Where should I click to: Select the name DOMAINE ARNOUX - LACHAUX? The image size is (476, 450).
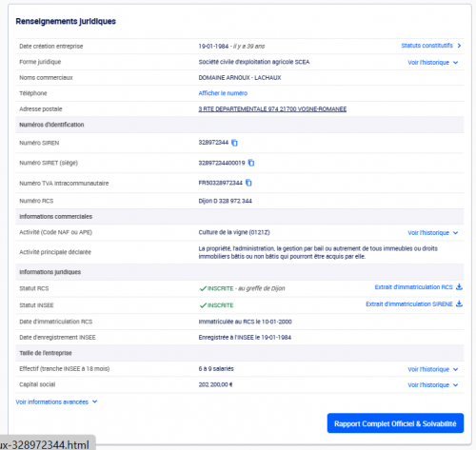tap(240, 78)
